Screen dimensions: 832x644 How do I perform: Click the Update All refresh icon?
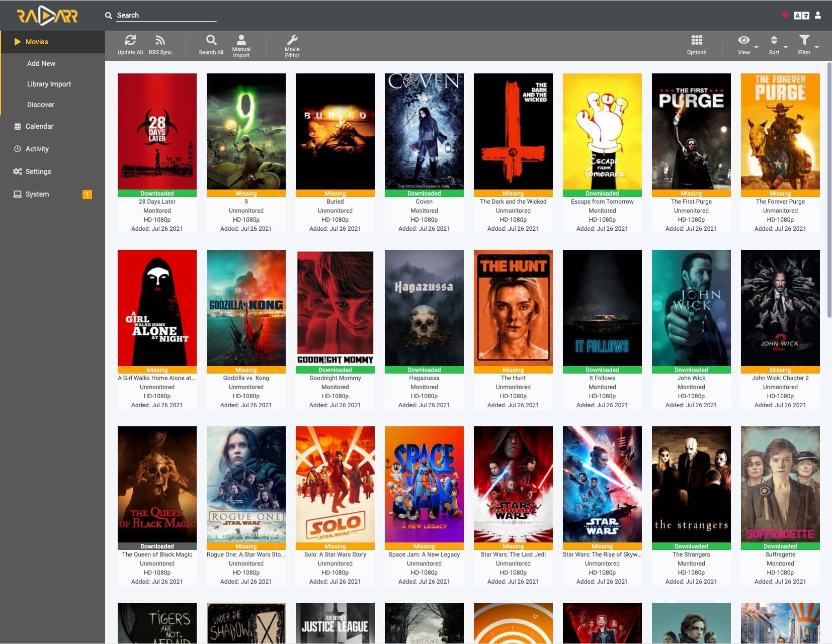130,40
